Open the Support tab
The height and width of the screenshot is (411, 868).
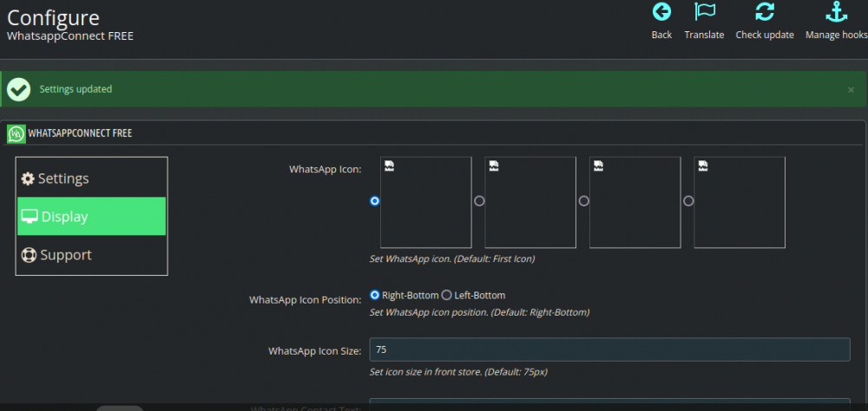click(91, 255)
